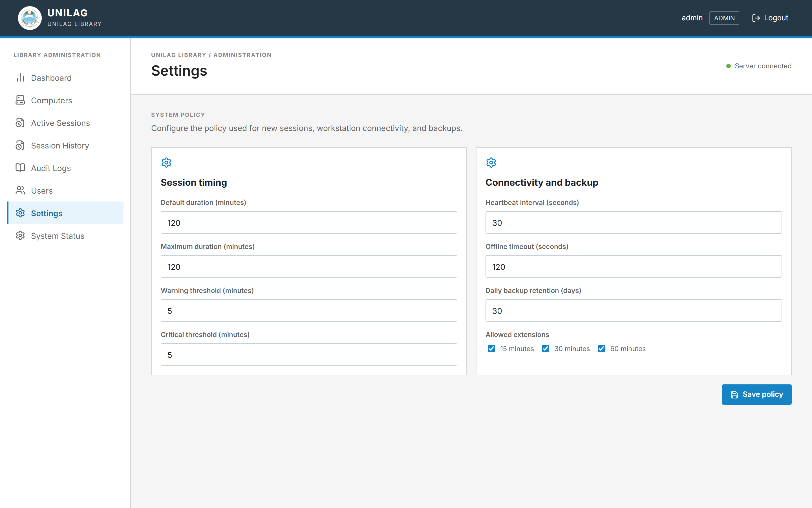
Task: Click the gear icon above Session timing
Action: pos(166,163)
